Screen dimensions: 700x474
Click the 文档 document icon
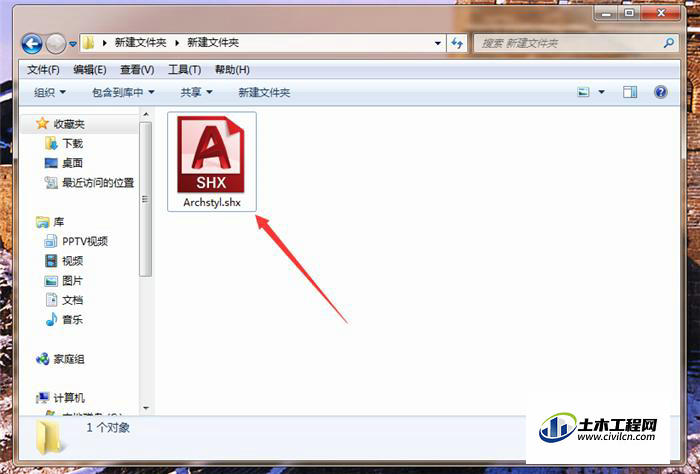click(x=51, y=300)
